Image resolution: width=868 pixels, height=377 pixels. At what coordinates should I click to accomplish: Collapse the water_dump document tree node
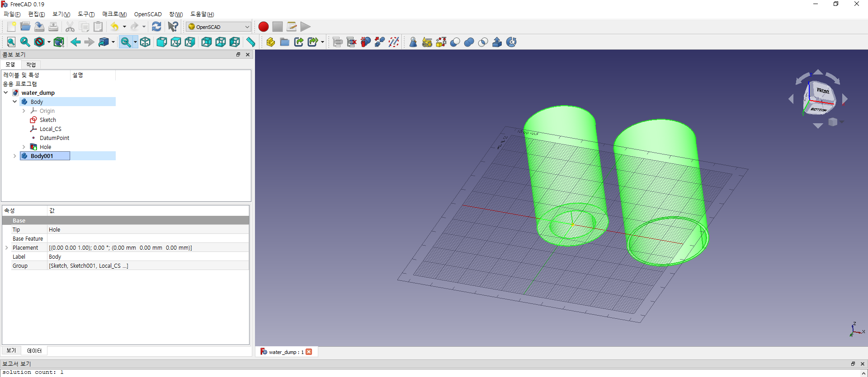pos(6,93)
